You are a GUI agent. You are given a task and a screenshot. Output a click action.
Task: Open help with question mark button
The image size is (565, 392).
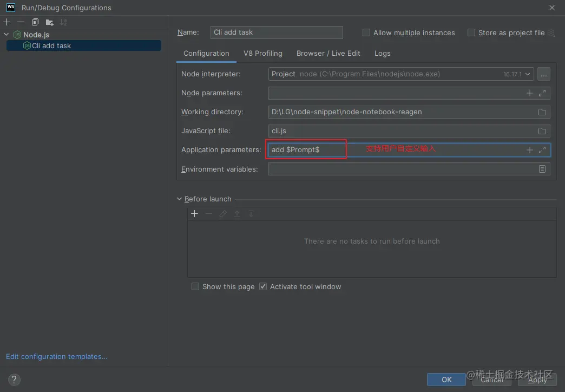pos(14,380)
